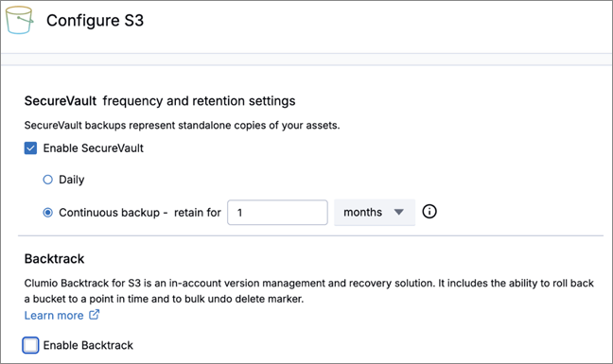Click the 'SecureVault backups represent standalone copies' text
Screen dimensions: 613x364
point(183,126)
